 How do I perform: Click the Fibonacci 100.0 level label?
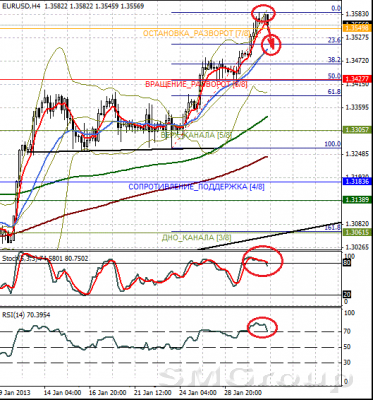point(333,144)
